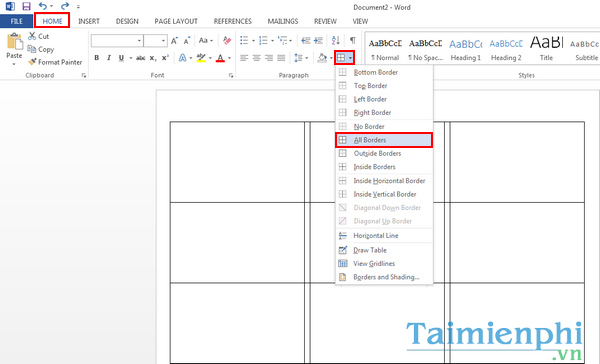The image size is (600, 364).
Task: Apply strikethrough formatting
Action: coord(140,58)
